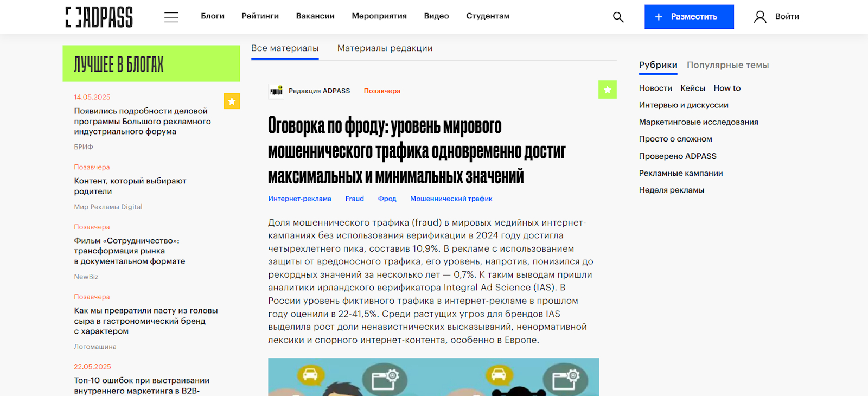Switch to the Материалы редакции tab
The image size is (868, 396).
pos(385,48)
